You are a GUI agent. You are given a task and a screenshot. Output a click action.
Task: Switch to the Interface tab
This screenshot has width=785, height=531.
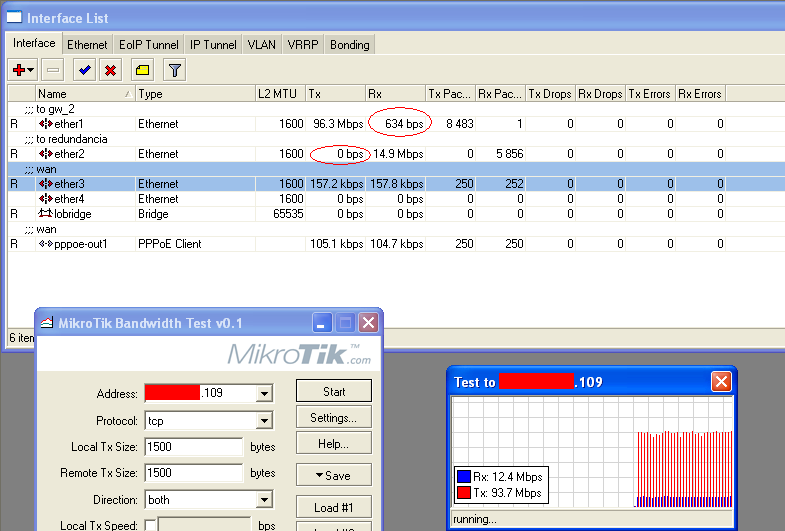click(x=34, y=44)
